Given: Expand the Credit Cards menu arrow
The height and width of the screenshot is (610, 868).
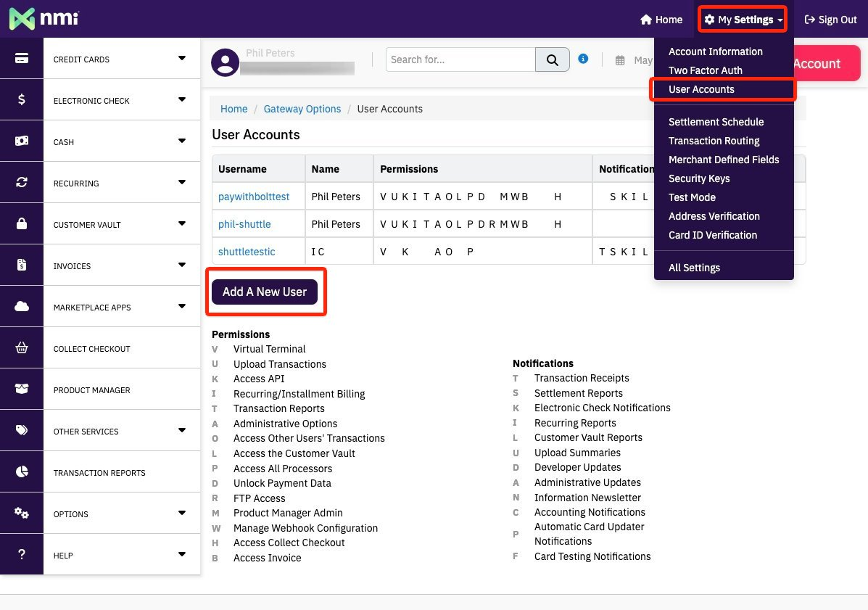Looking at the screenshot, I should coord(181,58).
